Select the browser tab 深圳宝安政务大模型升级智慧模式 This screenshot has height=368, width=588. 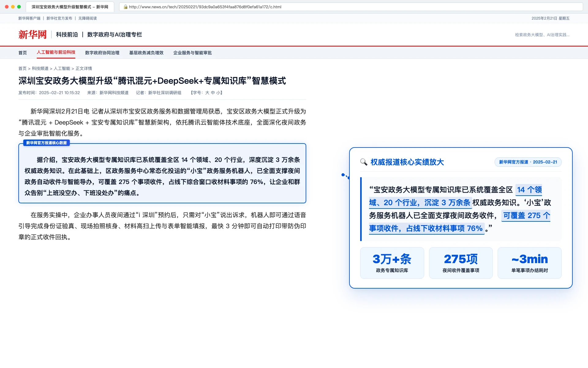[x=70, y=7]
